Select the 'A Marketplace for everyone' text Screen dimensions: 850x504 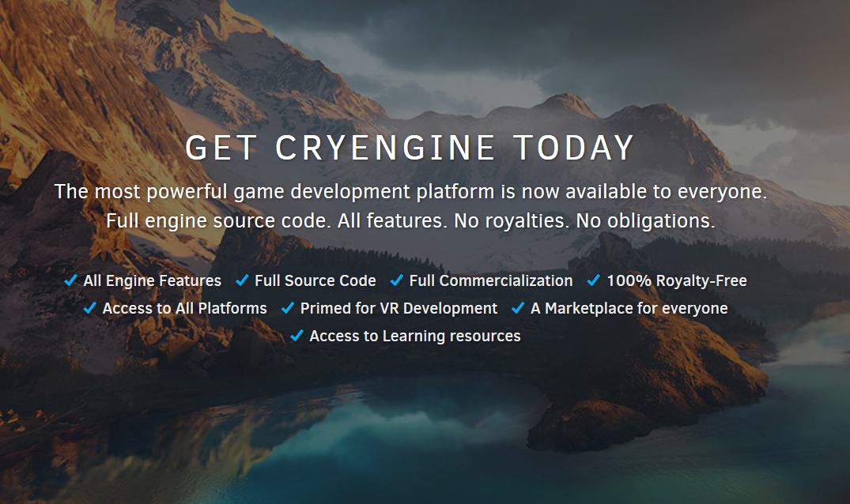[x=629, y=309]
